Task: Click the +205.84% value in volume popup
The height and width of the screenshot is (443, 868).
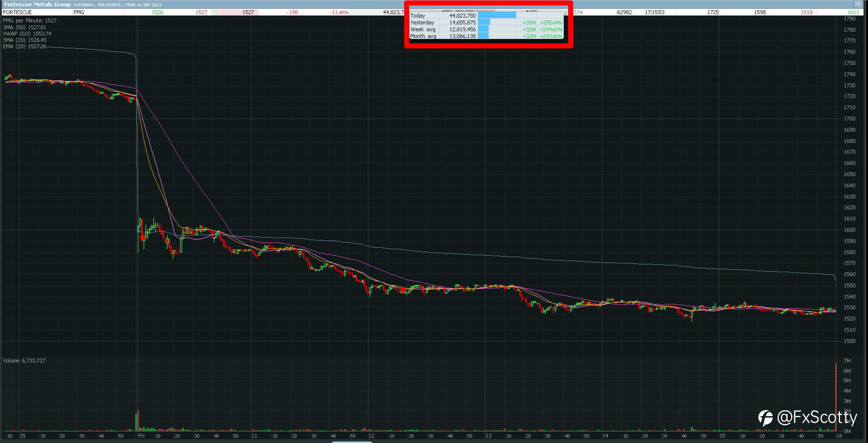Action: click(551, 22)
